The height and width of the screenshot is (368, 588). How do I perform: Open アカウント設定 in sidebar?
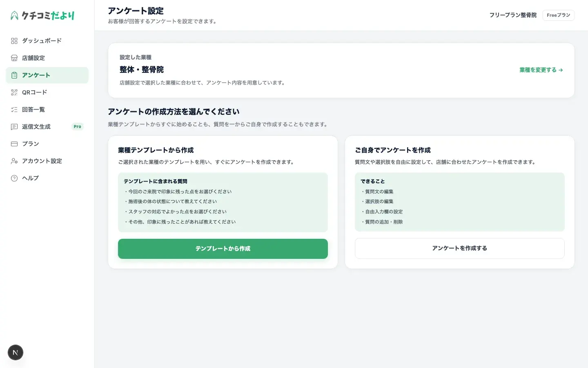47,161
